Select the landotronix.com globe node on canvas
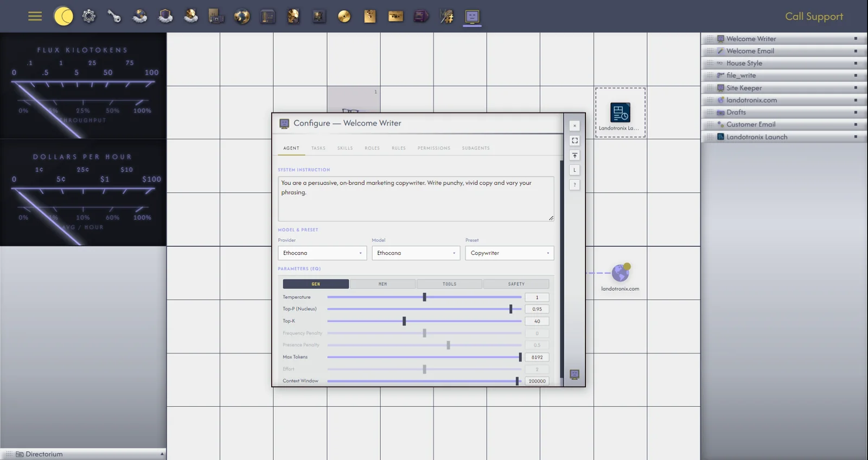Image resolution: width=868 pixels, height=460 pixels. [x=620, y=273]
